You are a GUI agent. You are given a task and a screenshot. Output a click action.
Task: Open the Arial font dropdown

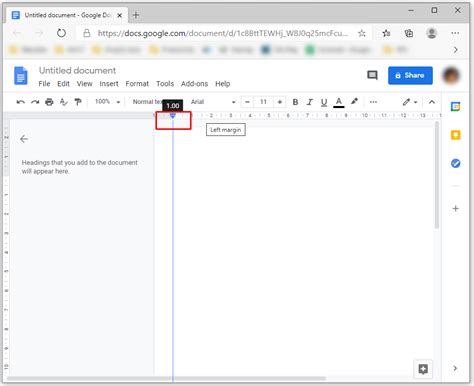[213, 102]
